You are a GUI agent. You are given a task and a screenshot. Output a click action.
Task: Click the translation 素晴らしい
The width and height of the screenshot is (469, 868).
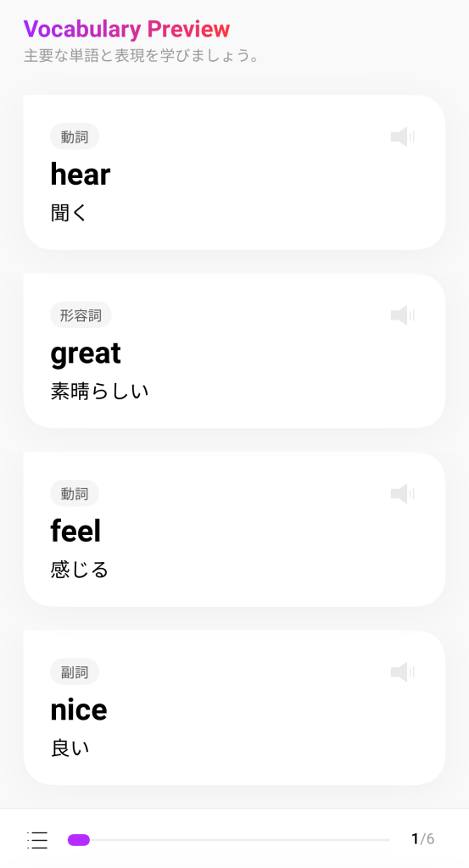click(x=100, y=392)
